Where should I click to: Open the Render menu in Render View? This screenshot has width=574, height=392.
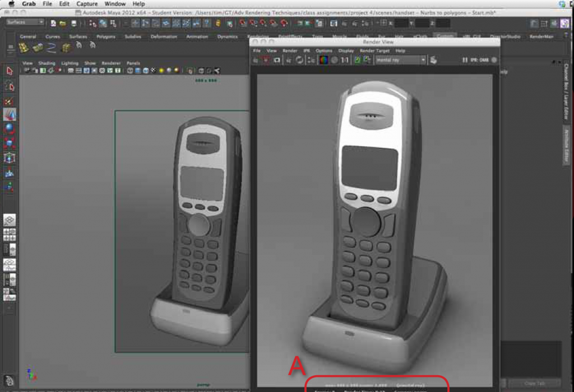(290, 50)
